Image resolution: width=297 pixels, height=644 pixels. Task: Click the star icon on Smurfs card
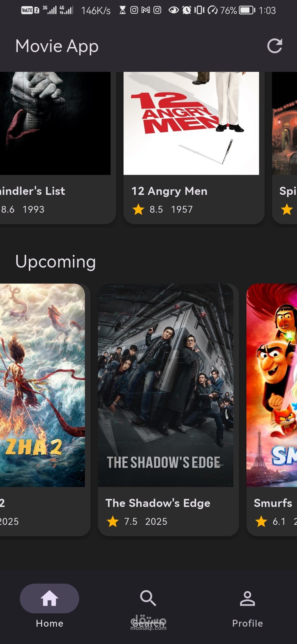[x=261, y=521]
